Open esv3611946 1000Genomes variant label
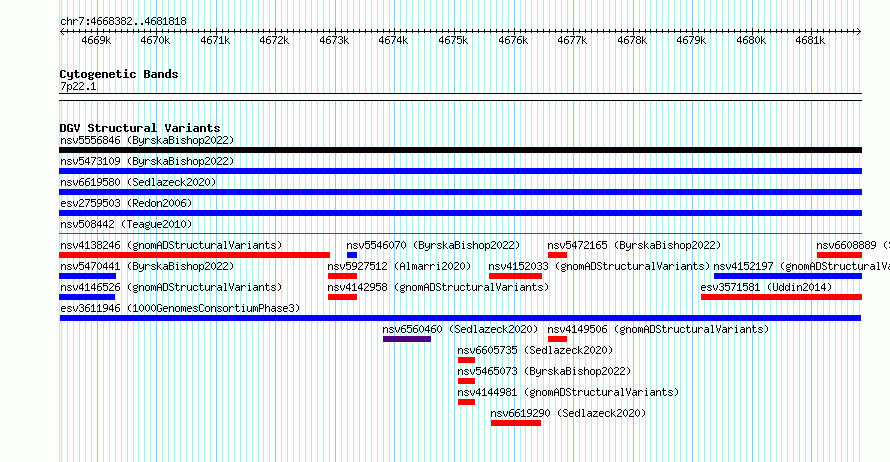Viewport: 890px width, 462px height. (180, 308)
